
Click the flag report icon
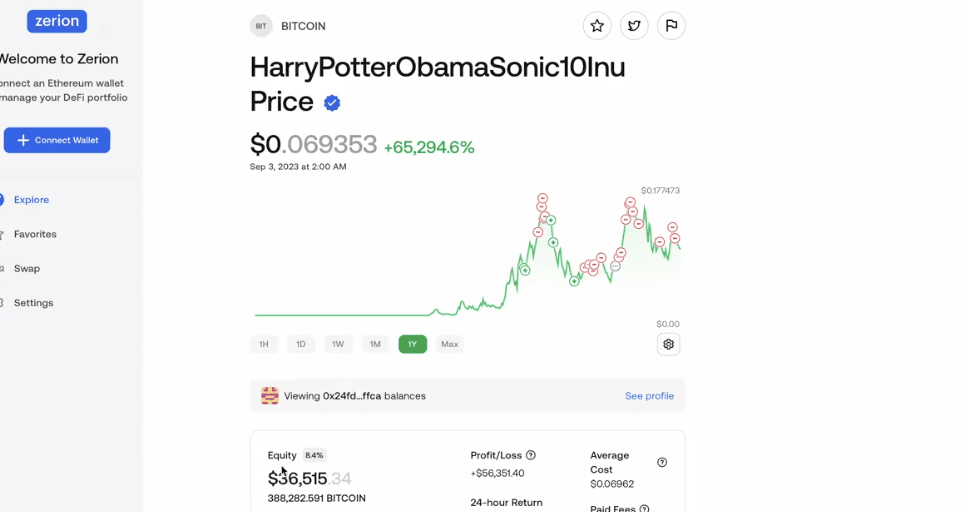(x=671, y=26)
